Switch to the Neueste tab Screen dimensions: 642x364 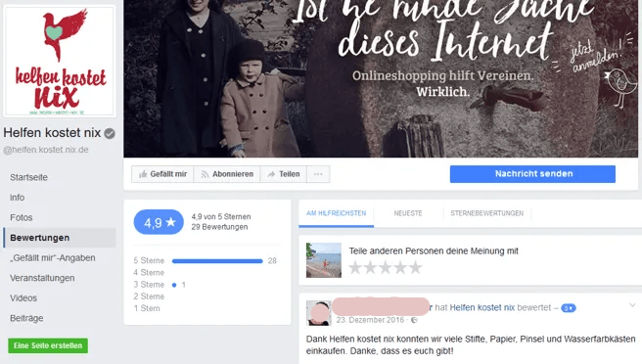point(408,213)
